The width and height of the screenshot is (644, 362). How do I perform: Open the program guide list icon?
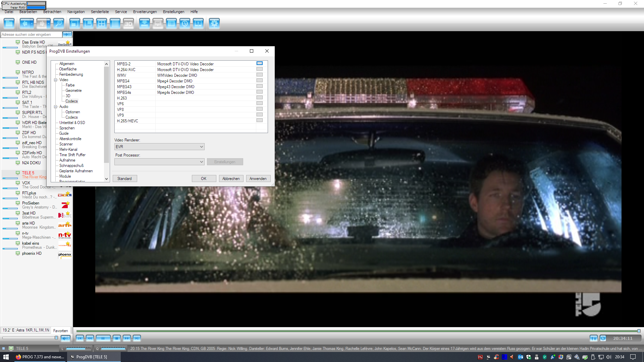point(171,23)
